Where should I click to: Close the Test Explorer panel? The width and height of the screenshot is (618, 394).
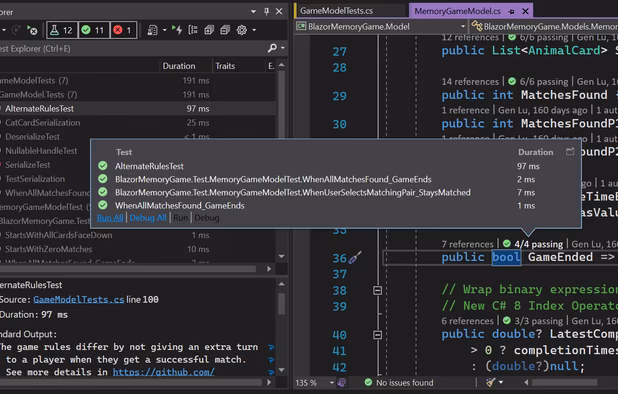(279, 11)
